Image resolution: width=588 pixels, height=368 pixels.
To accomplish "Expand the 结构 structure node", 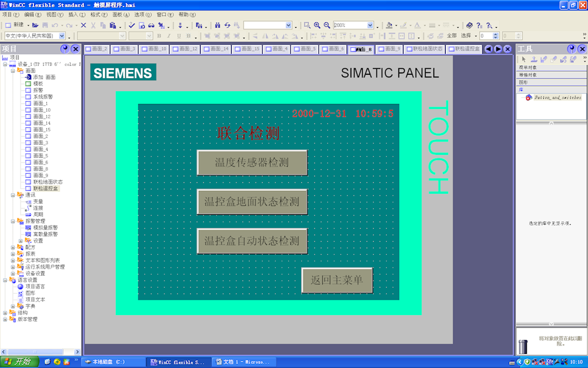I will (x=5, y=313).
